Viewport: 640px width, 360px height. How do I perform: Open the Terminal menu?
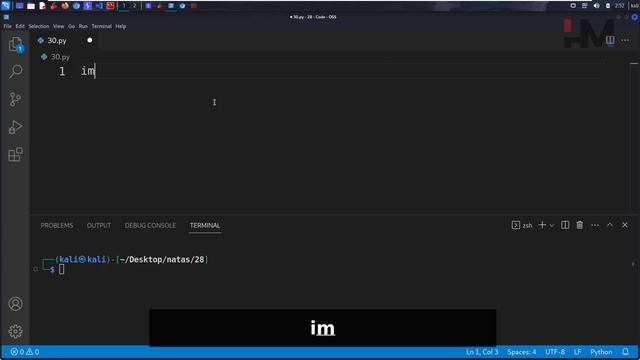(x=101, y=26)
